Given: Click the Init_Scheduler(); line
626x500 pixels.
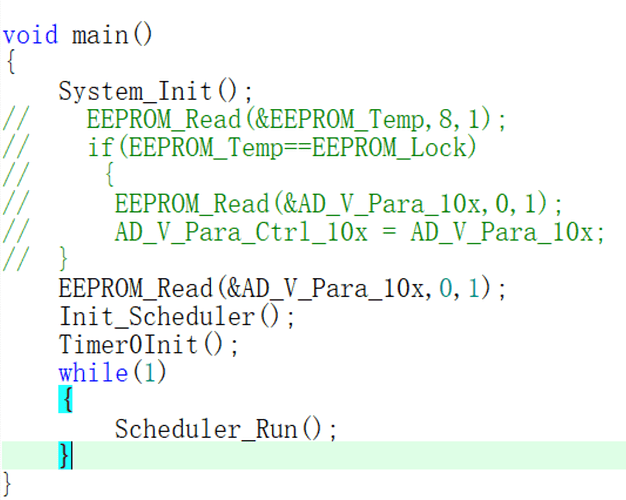Looking at the screenshot, I should (176, 316).
